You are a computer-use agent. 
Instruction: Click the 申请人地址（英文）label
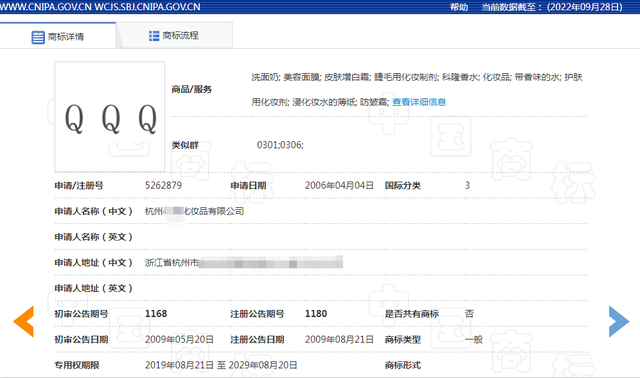pos(93,288)
